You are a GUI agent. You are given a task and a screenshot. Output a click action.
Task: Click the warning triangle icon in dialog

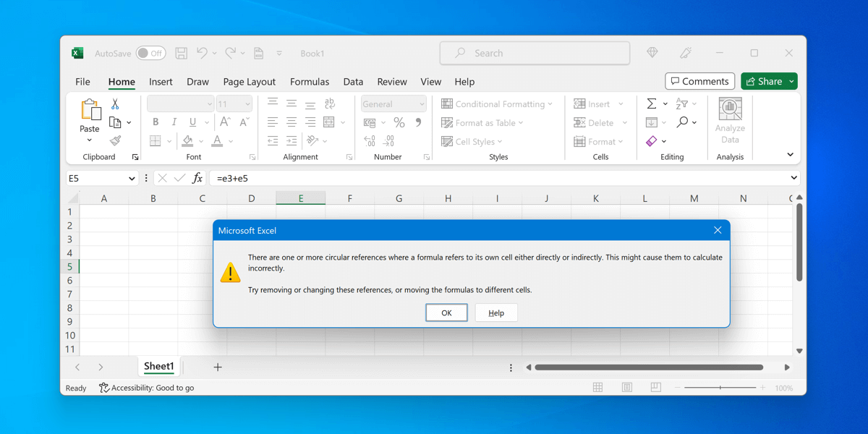tap(230, 273)
